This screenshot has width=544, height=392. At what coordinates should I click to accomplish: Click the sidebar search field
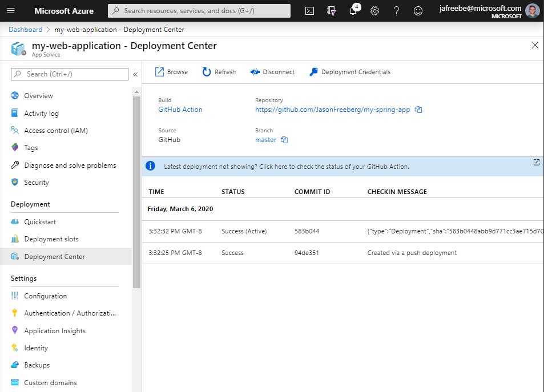[68, 74]
